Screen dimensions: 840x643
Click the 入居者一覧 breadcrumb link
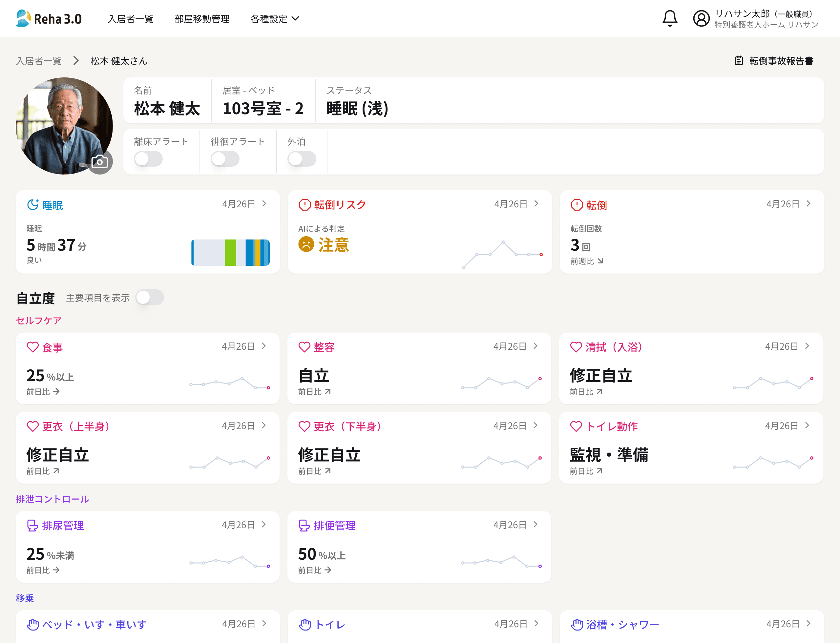39,61
